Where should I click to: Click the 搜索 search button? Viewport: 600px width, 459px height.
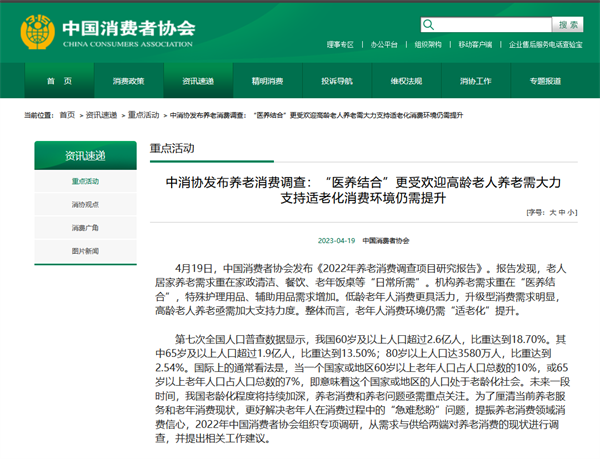(568, 25)
